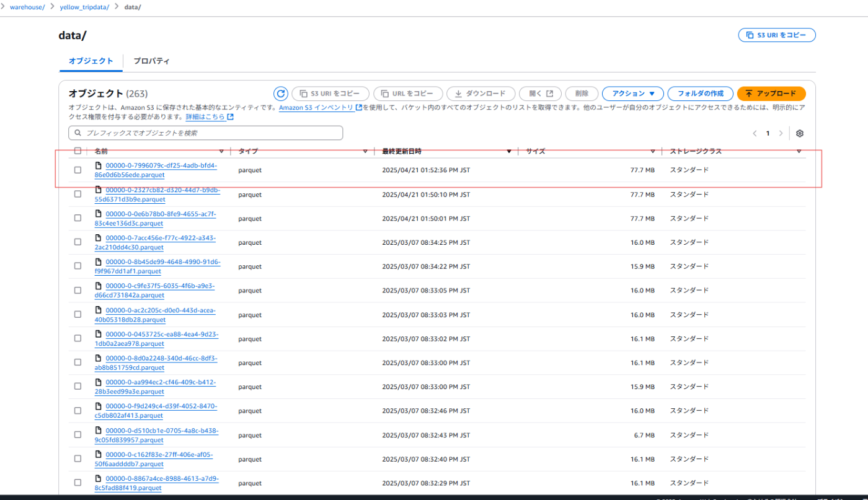Image resolution: width=868 pixels, height=500 pixels.
Task: Click the URL をコピー button
Action: (x=408, y=94)
